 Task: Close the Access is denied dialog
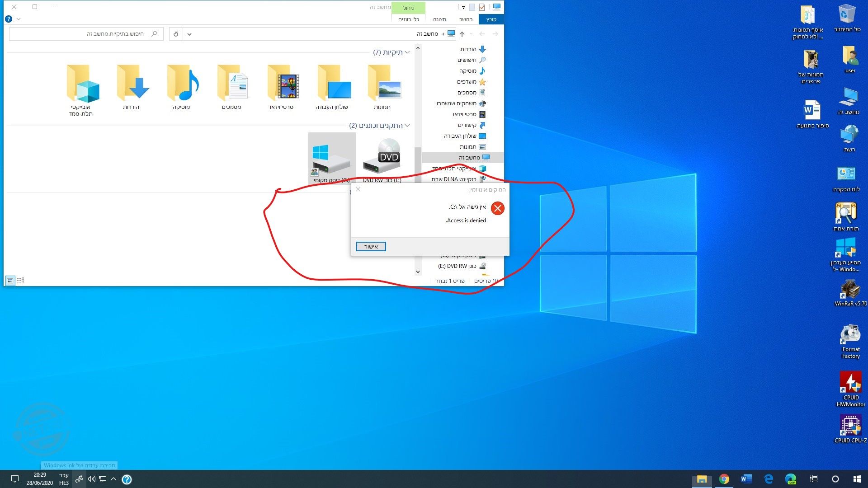tap(358, 189)
